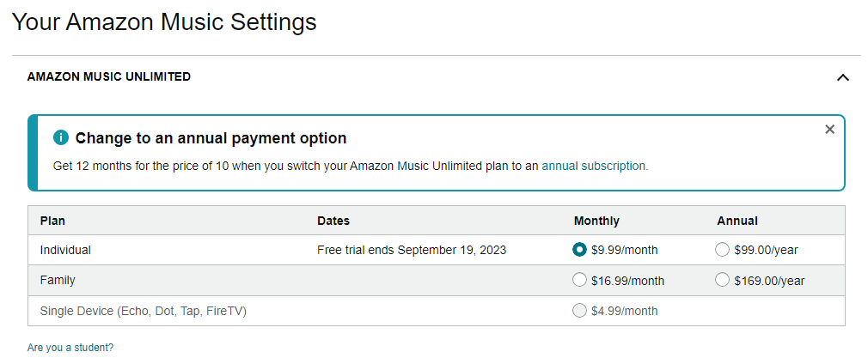Choose the Family $169.00/year annual option

[722, 281]
